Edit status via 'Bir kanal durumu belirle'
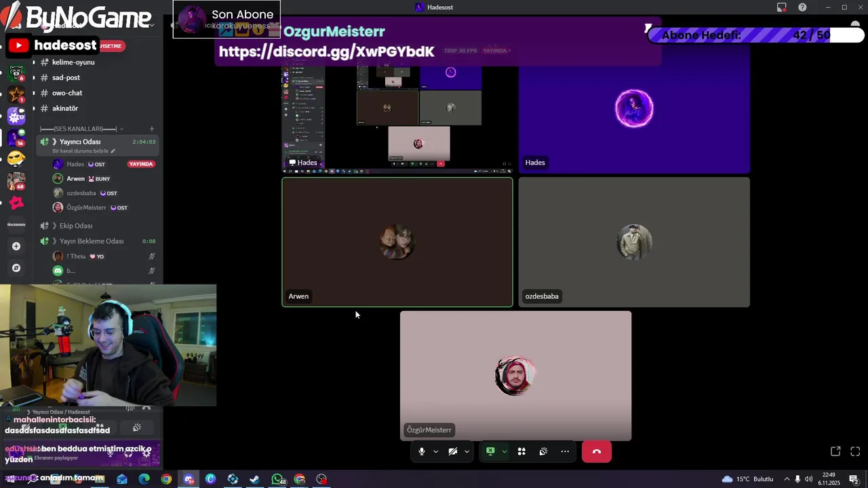The width and height of the screenshot is (868, 488). coord(83,151)
